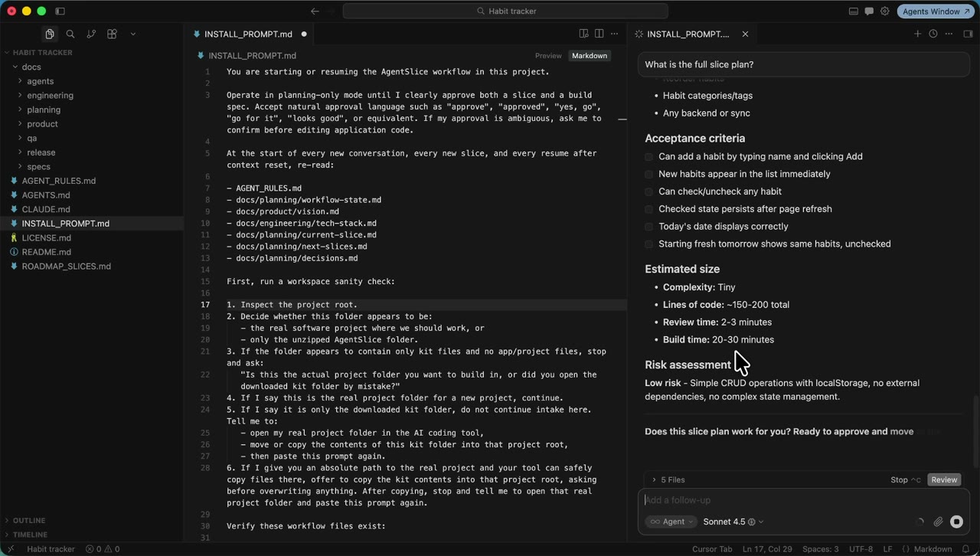Collapse the docs folder
Screen dimensions: 980x556
31,67
